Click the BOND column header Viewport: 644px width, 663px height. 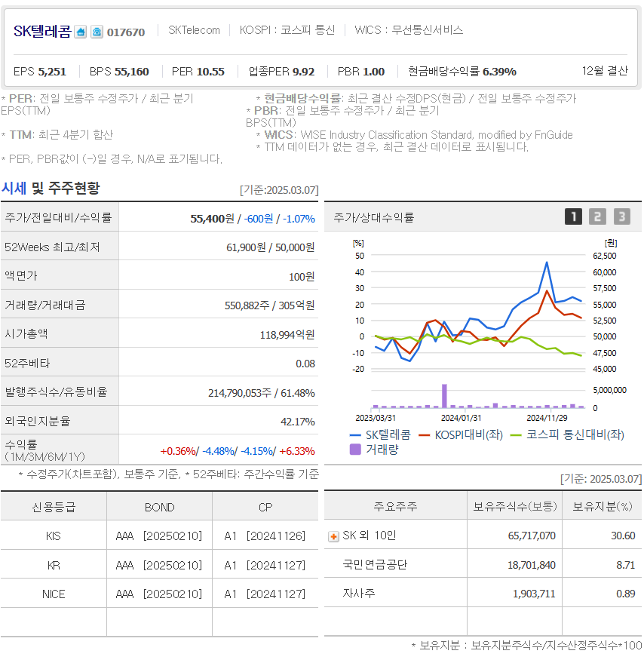pyautogui.click(x=159, y=508)
